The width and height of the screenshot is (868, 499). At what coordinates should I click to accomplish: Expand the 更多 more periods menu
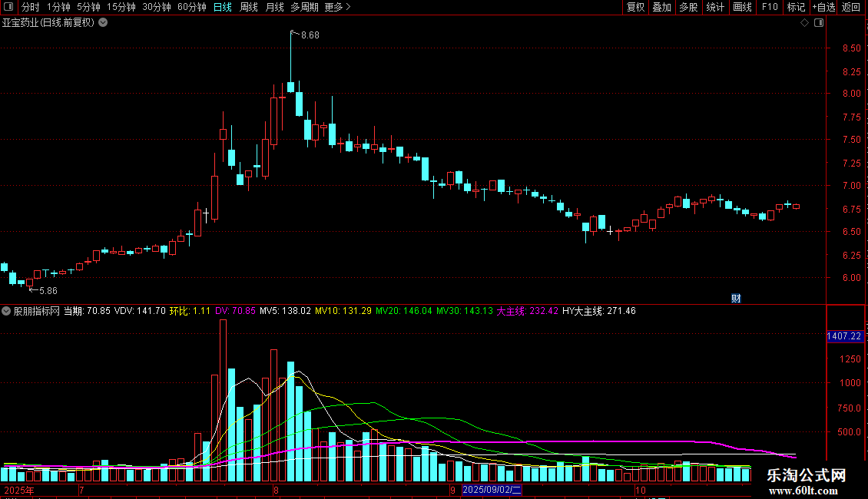(x=337, y=7)
